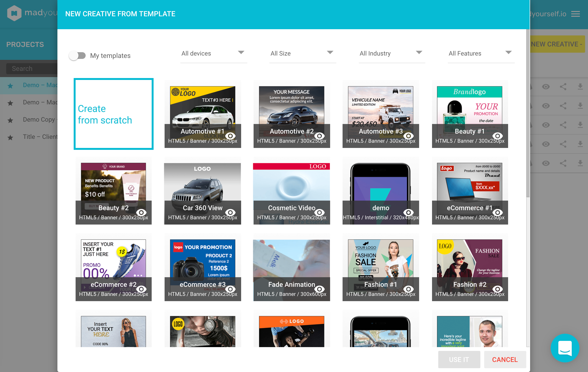
Task: Expand the All Features filter
Action: coord(481,54)
